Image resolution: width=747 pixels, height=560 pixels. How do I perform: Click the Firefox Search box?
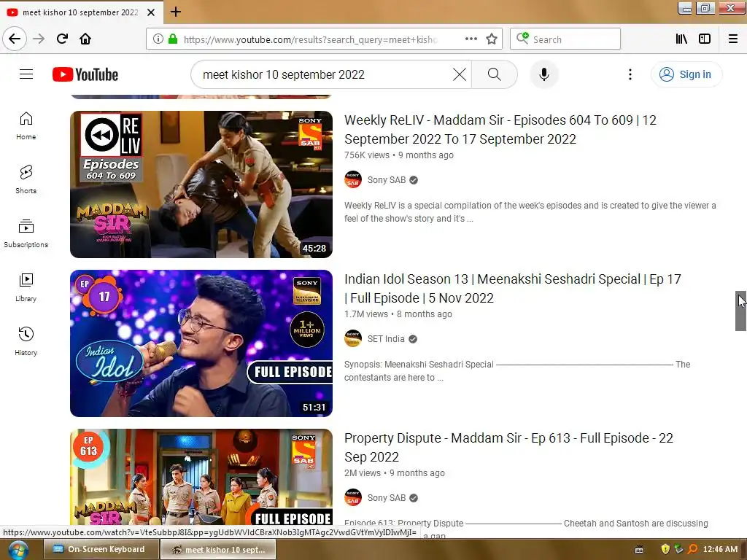click(x=565, y=39)
